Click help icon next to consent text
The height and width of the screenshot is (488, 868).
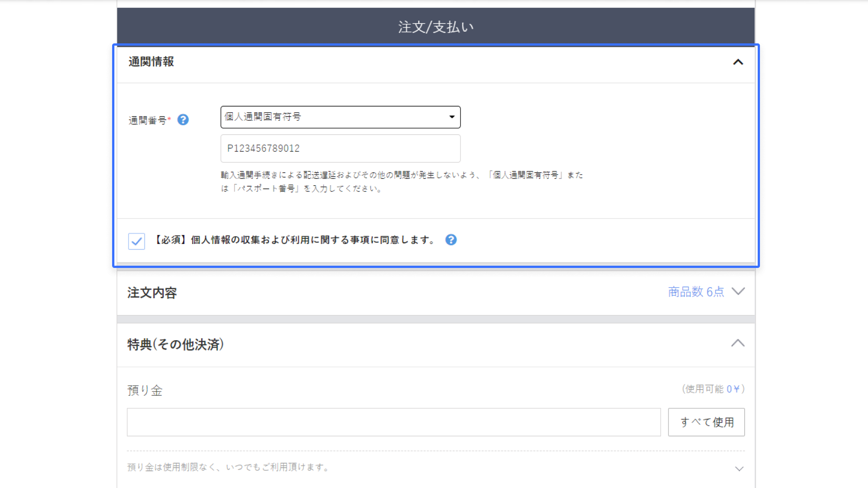(x=451, y=240)
